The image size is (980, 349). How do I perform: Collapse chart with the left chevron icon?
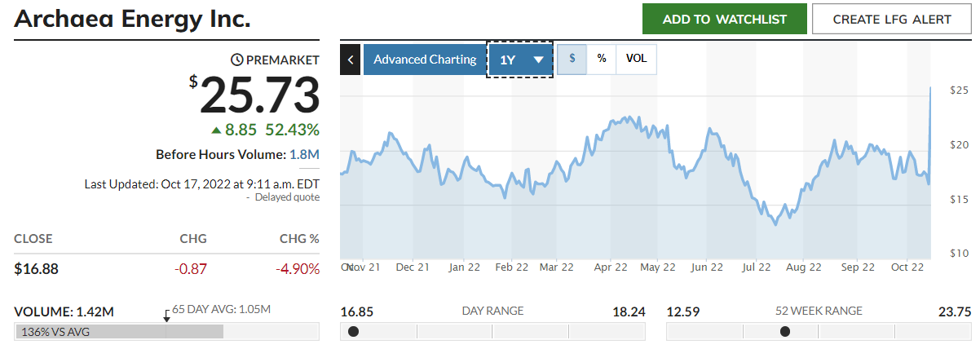pyautogui.click(x=350, y=60)
